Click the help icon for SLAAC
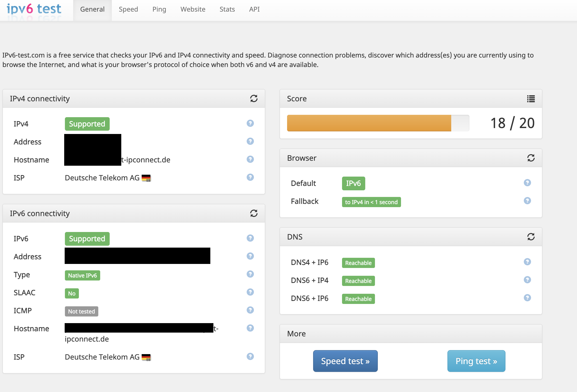 tap(250, 292)
